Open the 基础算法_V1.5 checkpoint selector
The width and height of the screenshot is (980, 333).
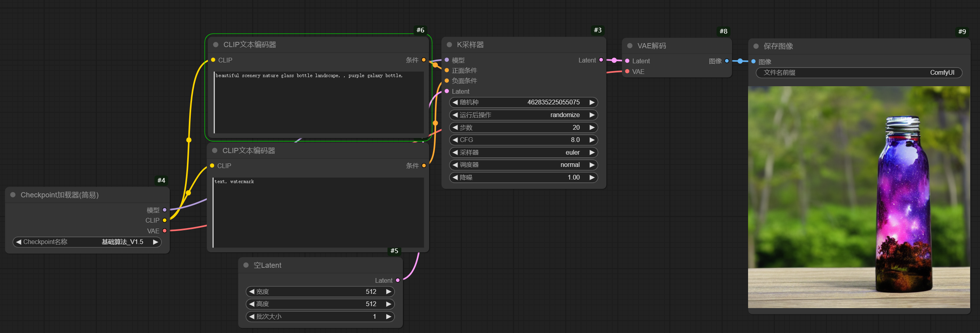[87, 242]
